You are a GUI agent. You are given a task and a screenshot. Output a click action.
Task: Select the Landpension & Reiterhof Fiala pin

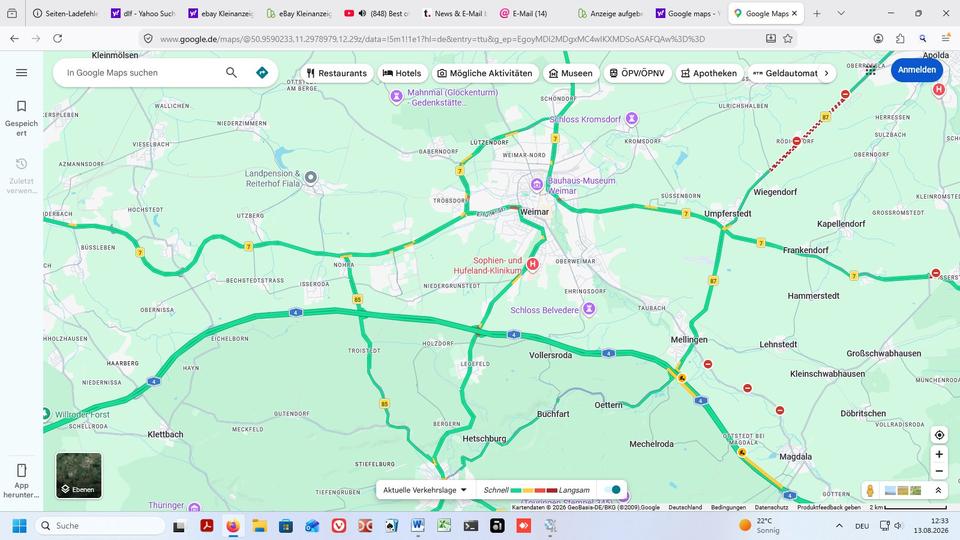[x=311, y=178]
